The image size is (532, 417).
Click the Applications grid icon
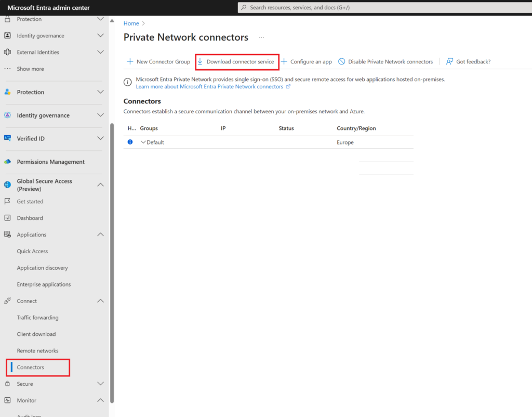pos(7,234)
